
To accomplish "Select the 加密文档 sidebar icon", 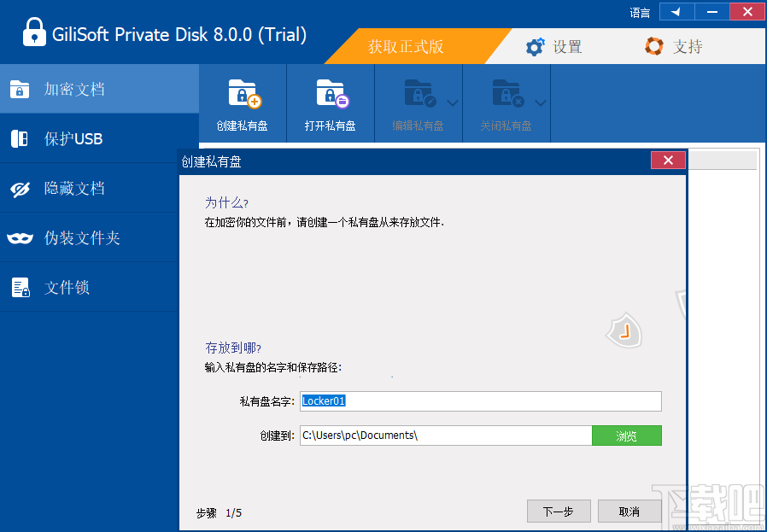I will 19,89.
